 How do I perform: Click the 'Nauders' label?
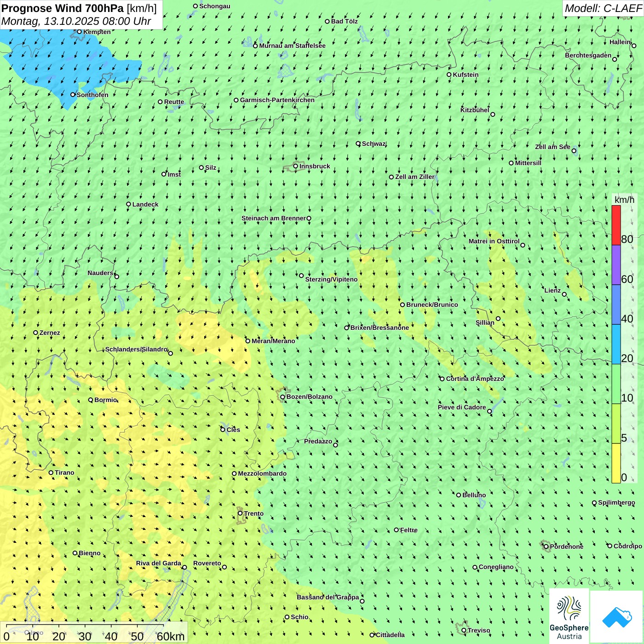(100, 273)
